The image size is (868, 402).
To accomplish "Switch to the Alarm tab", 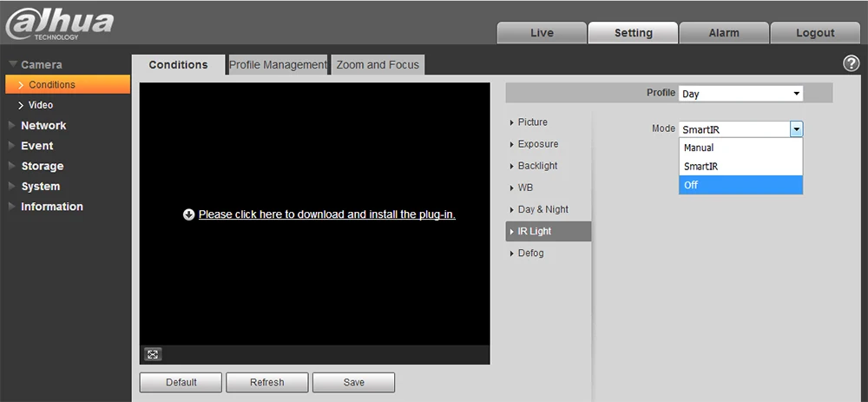I will pyautogui.click(x=724, y=33).
